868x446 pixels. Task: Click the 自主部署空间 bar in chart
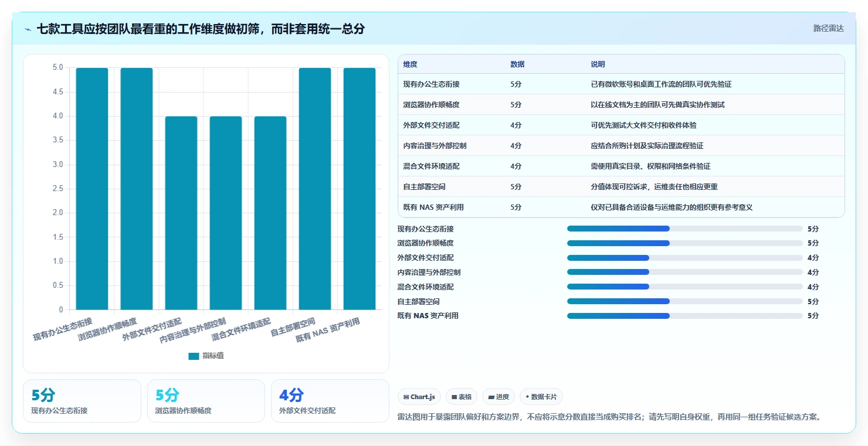click(315, 189)
